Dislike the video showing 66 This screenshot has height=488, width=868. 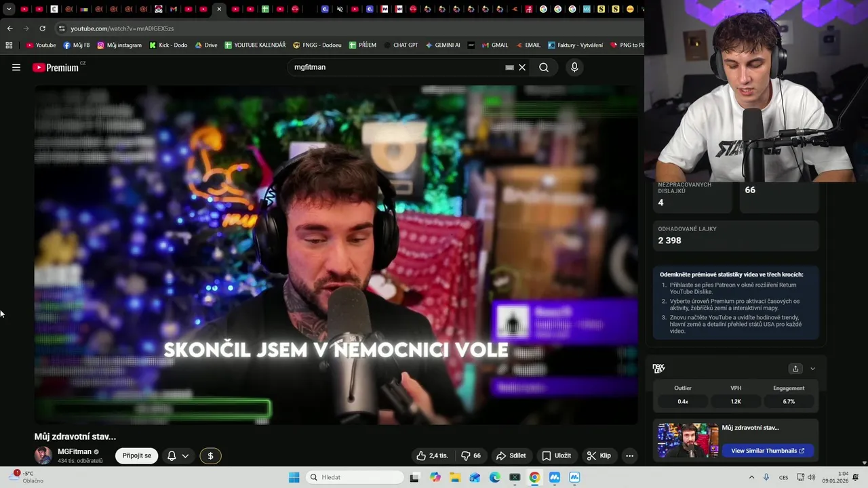click(x=471, y=455)
